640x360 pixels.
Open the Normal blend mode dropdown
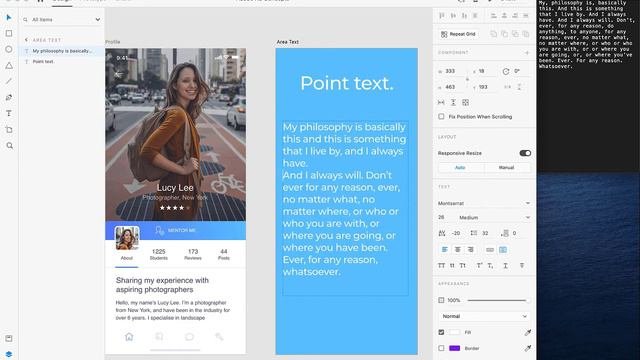point(484,316)
